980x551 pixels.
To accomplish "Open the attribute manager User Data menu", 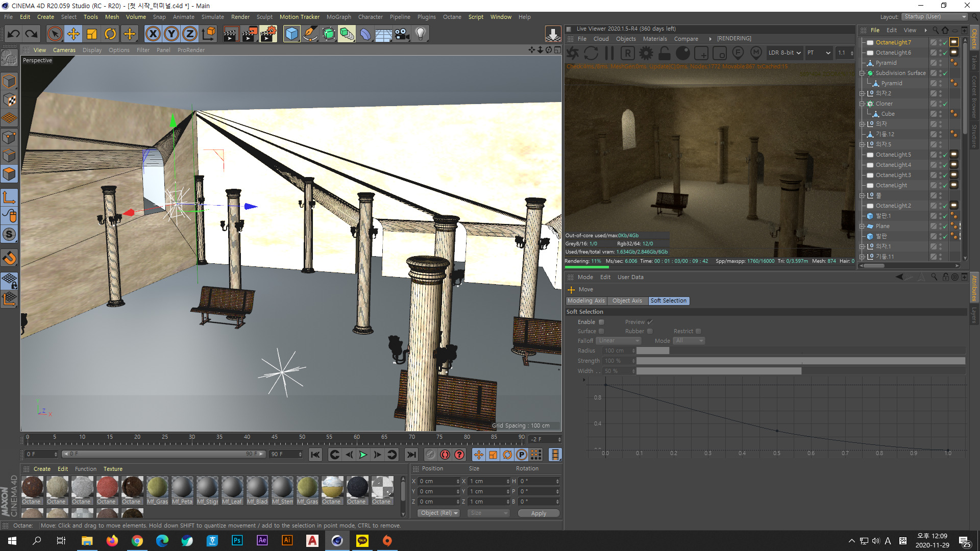I will click(x=630, y=277).
